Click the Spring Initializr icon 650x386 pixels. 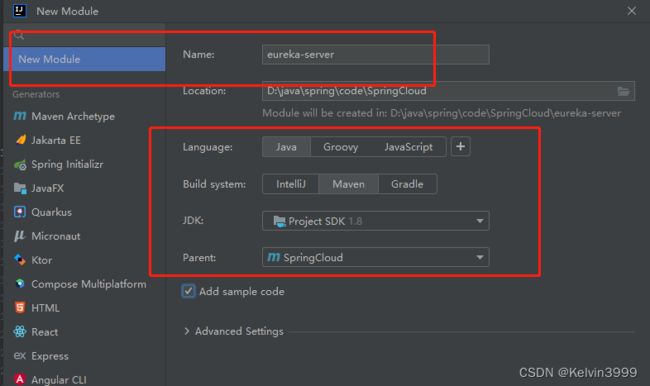(x=20, y=165)
